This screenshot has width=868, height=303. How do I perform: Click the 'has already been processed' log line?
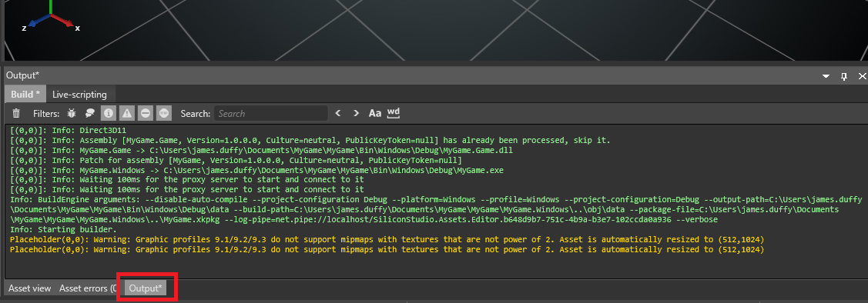tap(310, 141)
